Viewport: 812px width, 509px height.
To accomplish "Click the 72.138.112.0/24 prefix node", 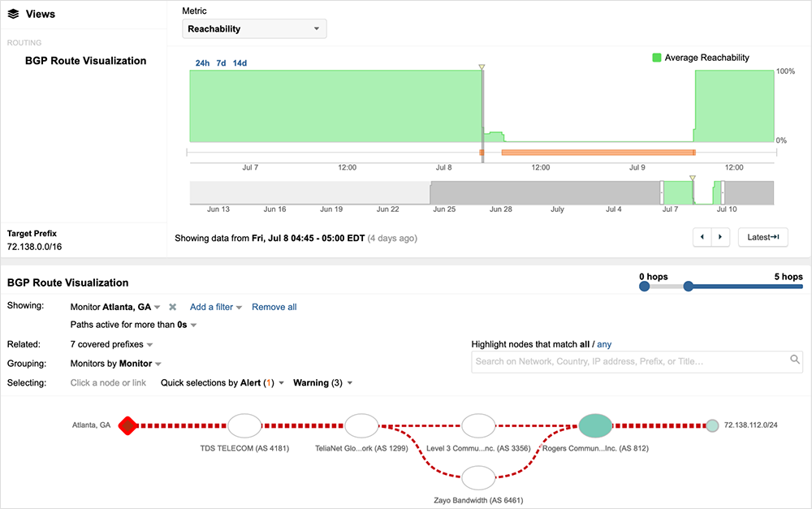I will tap(712, 425).
